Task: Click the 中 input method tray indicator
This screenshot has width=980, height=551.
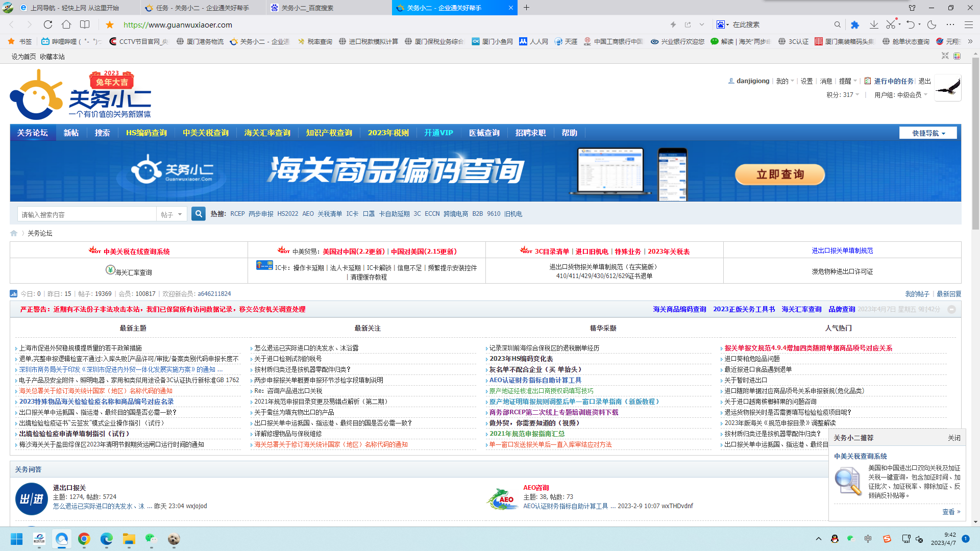Action: point(868,539)
